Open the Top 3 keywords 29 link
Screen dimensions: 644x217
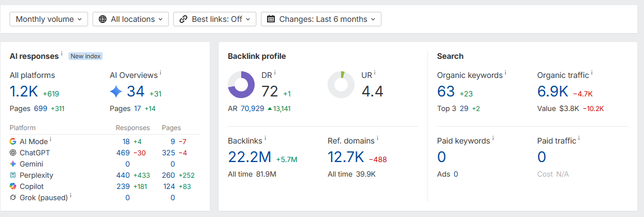[x=464, y=109]
